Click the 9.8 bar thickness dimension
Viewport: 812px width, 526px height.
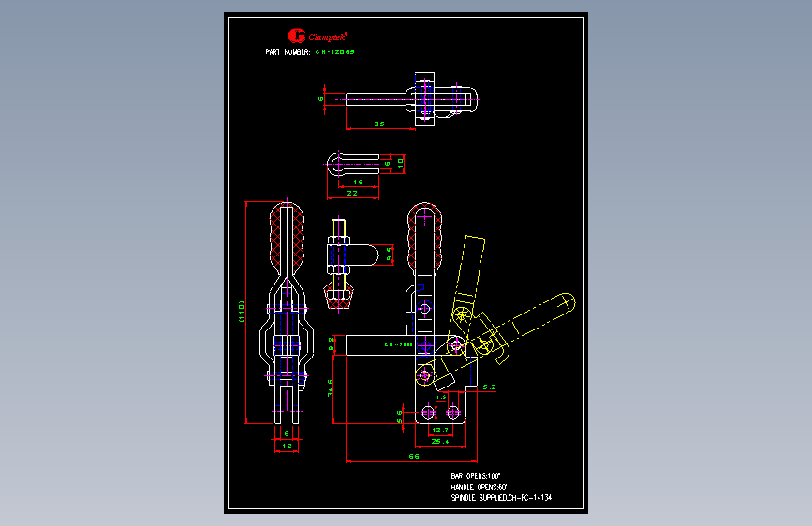[332, 343]
